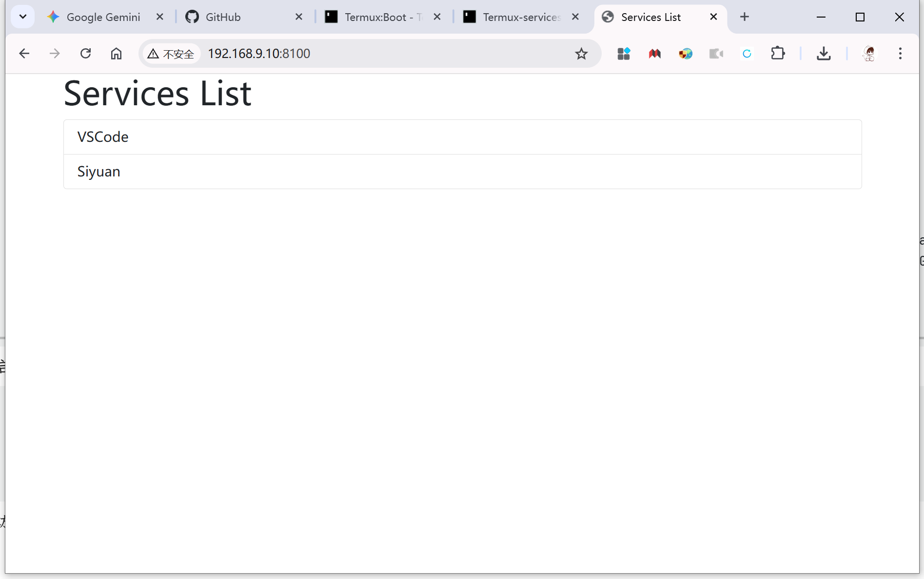This screenshot has width=924, height=579.
Task: Open the colorful globe extension icon
Action: tap(686, 54)
